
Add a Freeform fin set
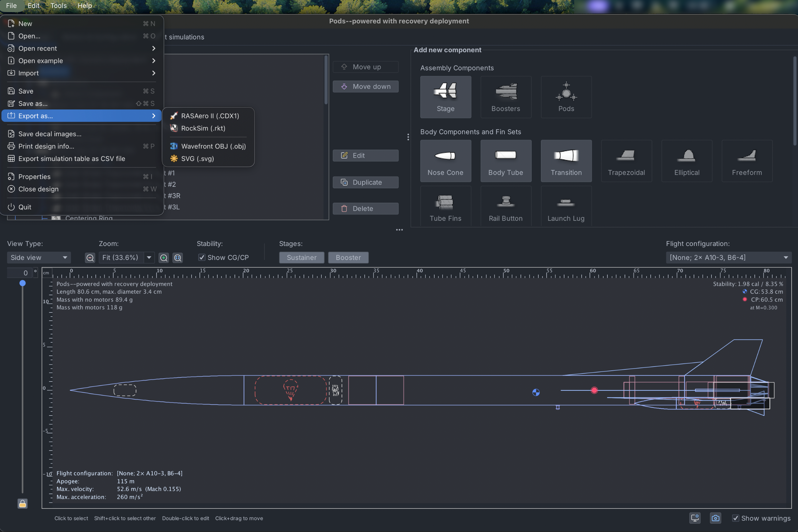tap(746, 161)
